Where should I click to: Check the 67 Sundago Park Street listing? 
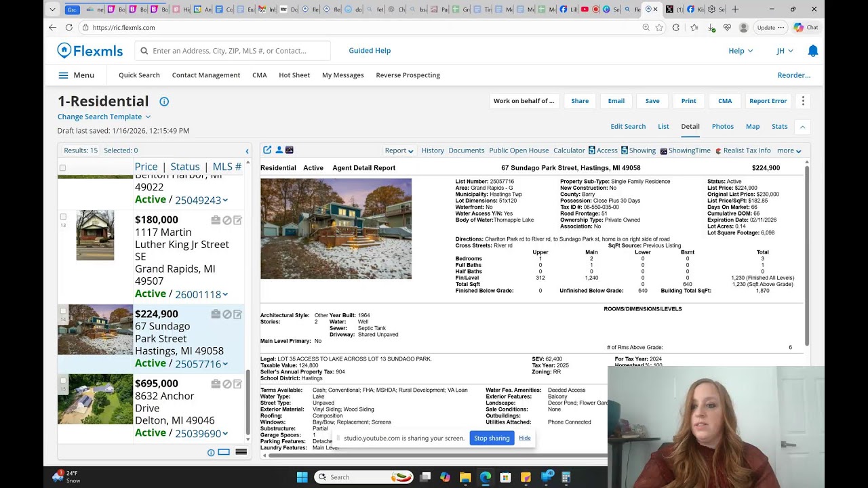click(63, 311)
